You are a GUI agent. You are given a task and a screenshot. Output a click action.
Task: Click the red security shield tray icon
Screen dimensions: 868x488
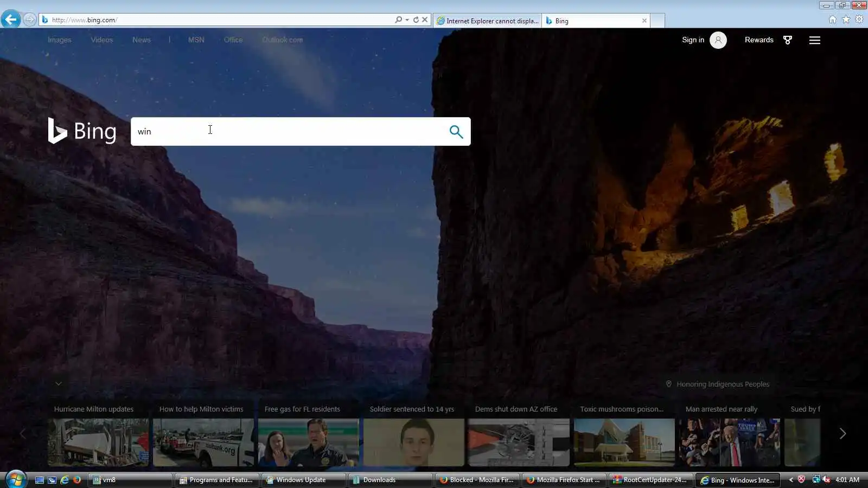tap(801, 479)
